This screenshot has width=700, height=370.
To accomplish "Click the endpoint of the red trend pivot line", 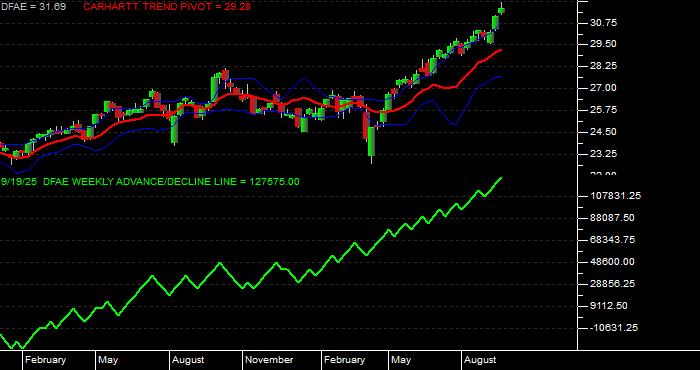I will (x=501, y=50).
